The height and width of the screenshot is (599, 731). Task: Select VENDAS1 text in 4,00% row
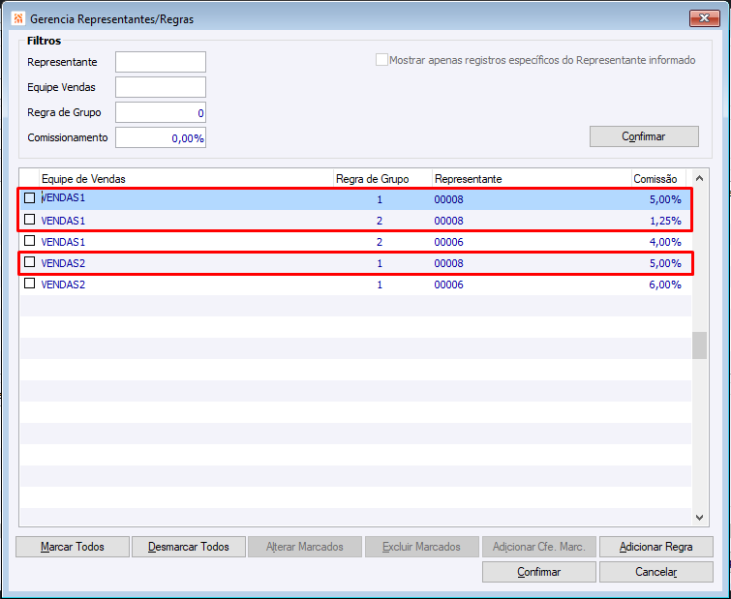[63, 242]
